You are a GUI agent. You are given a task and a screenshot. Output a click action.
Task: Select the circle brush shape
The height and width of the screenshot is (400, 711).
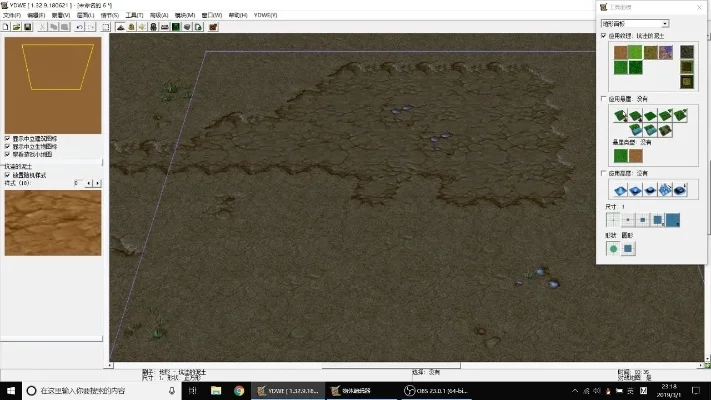pos(613,249)
